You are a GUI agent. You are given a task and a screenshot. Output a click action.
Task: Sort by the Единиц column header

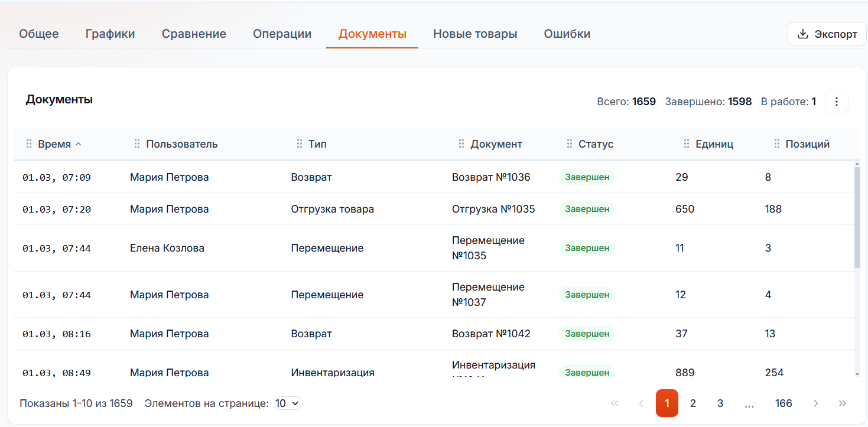[x=714, y=144]
